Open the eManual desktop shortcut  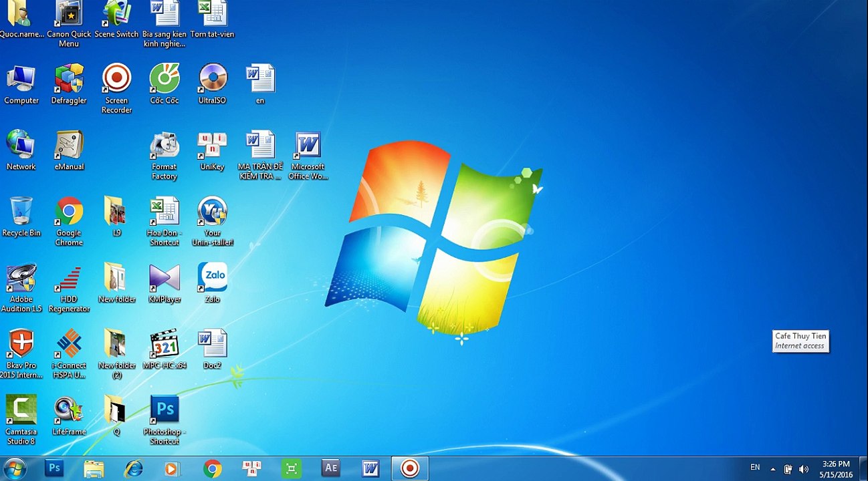coord(69,150)
